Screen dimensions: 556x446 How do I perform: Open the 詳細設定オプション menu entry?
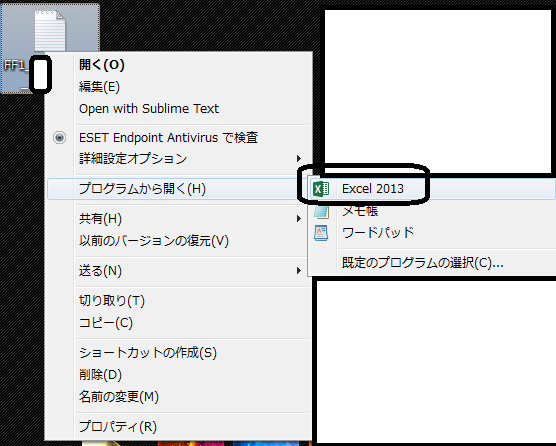[x=179, y=158]
